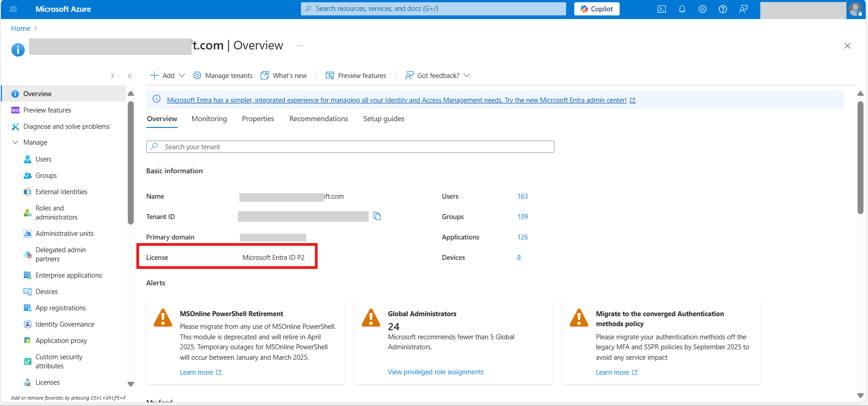The height and width of the screenshot is (406, 868).
Task: Switch to the Monitoring tab
Action: pyautogui.click(x=209, y=119)
